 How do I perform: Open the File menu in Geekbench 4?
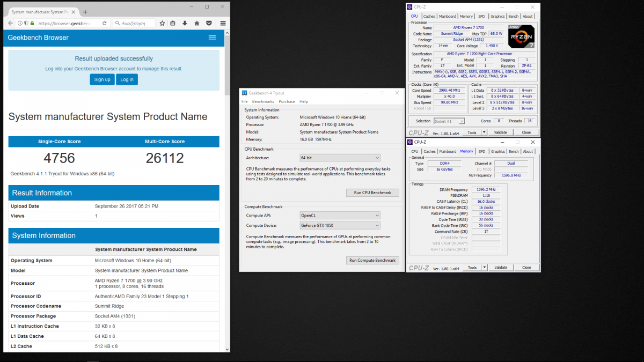click(x=245, y=101)
